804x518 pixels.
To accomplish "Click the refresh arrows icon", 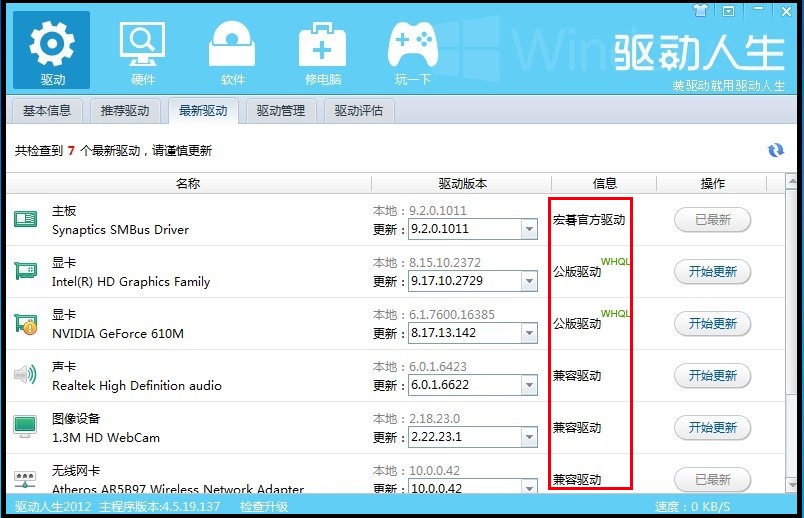I will coord(775,150).
